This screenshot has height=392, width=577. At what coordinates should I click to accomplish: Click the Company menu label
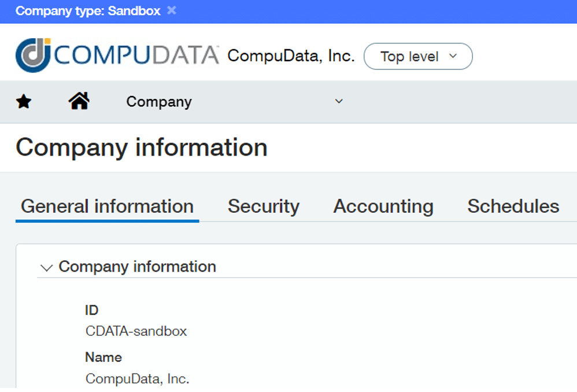point(158,102)
